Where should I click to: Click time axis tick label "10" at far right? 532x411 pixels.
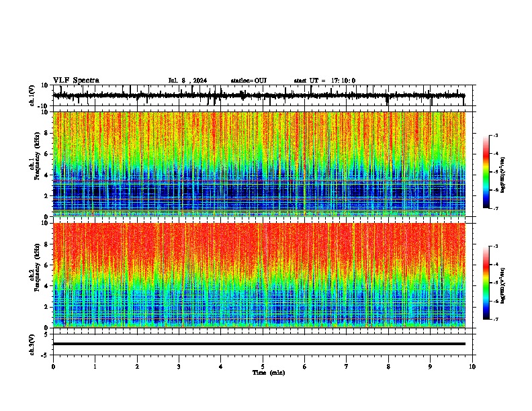[472, 367]
